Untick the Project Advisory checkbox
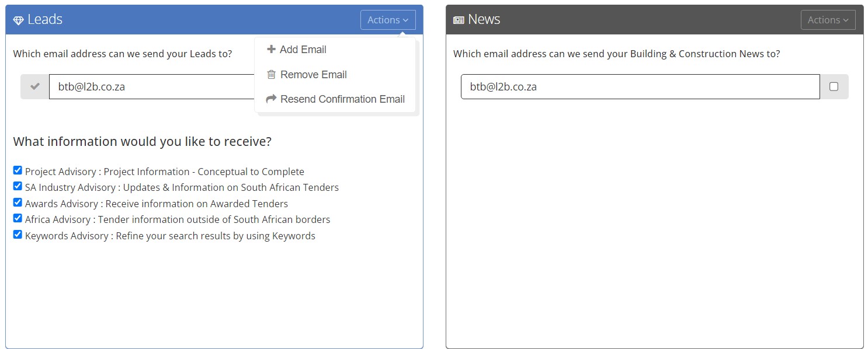This screenshot has width=868, height=349. [x=18, y=170]
